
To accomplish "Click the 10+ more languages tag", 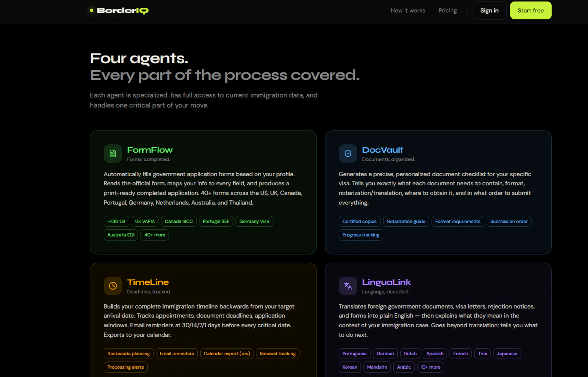I will pyautogui.click(x=431, y=367).
